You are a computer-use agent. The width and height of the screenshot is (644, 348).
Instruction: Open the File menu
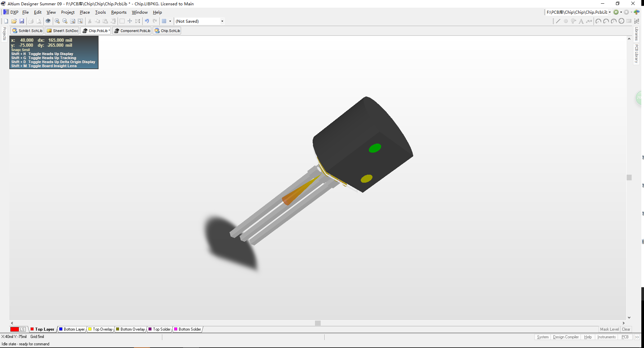25,12
